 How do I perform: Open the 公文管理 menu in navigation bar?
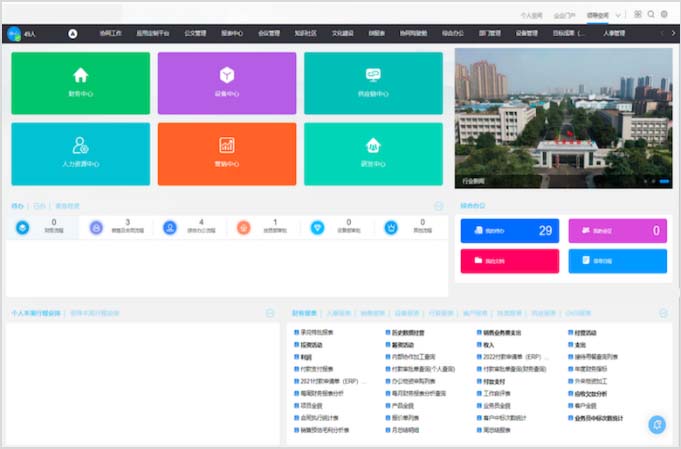tap(196, 33)
